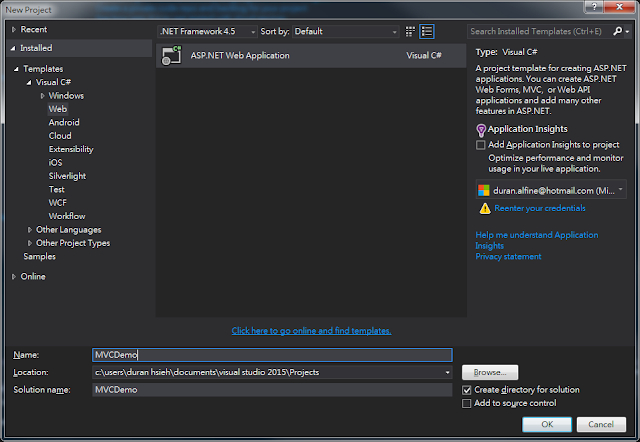Click the help question mark button
Image resolution: width=640 pixels, height=442 pixels.
[594, 7]
